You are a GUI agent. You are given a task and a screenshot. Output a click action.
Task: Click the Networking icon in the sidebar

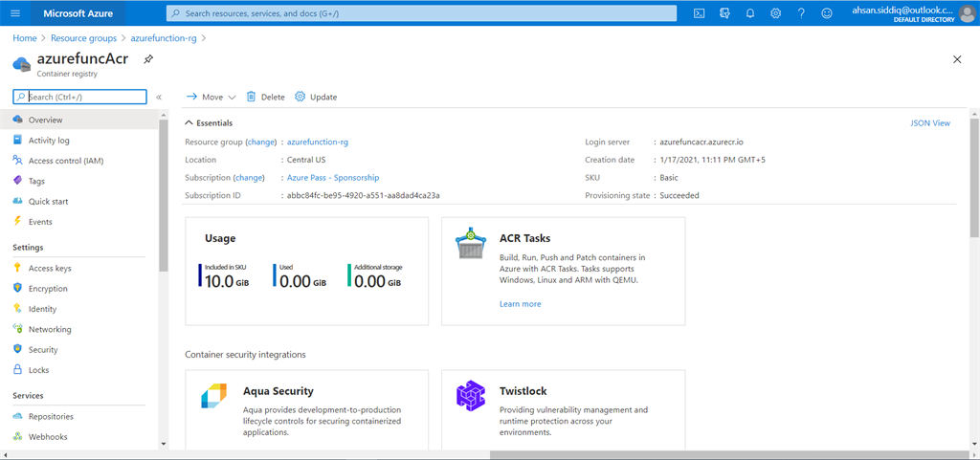17,329
